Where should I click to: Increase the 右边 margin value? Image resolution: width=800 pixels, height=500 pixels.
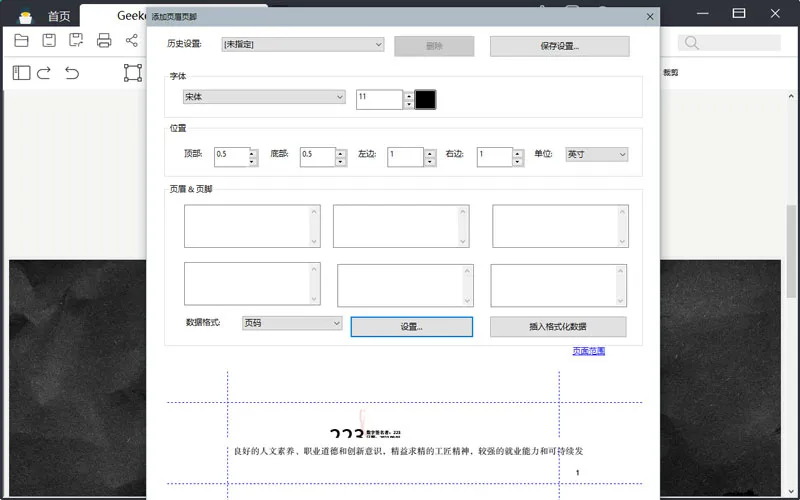(518, 154)
